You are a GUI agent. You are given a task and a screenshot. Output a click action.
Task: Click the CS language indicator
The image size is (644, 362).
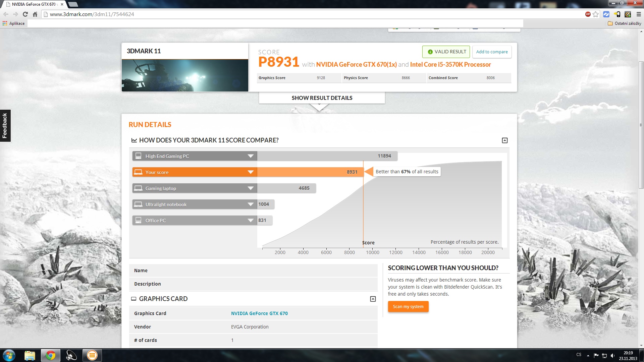click(579, 355)
